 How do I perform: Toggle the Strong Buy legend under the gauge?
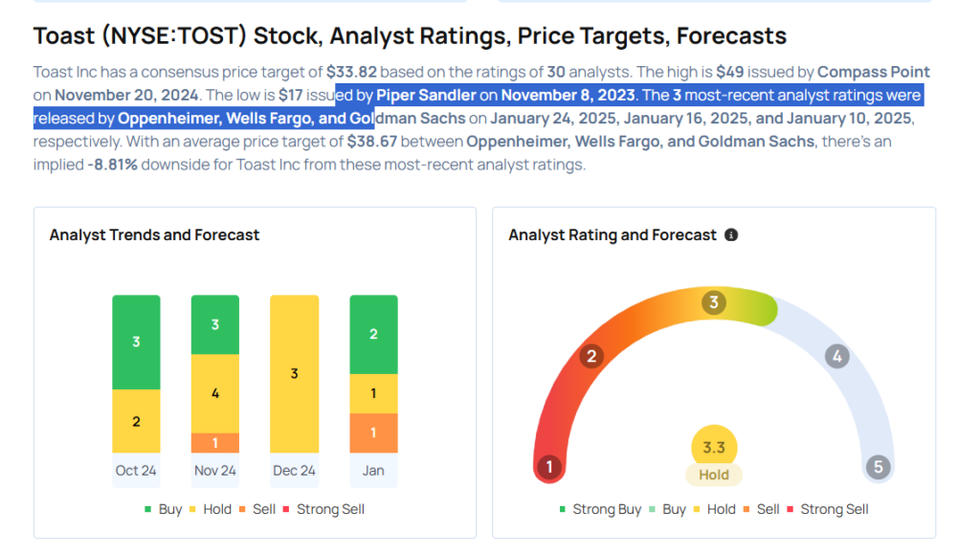(x=599, y=509)
